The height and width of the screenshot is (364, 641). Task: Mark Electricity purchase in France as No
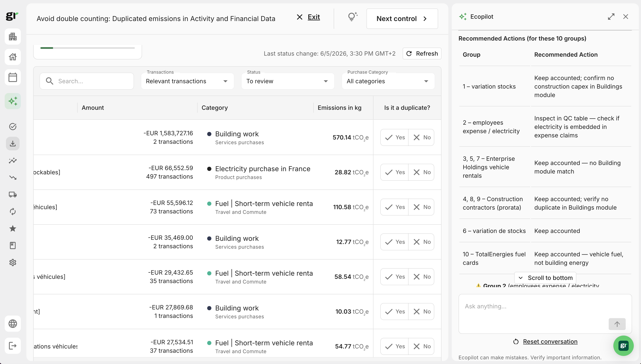point(422,172)
